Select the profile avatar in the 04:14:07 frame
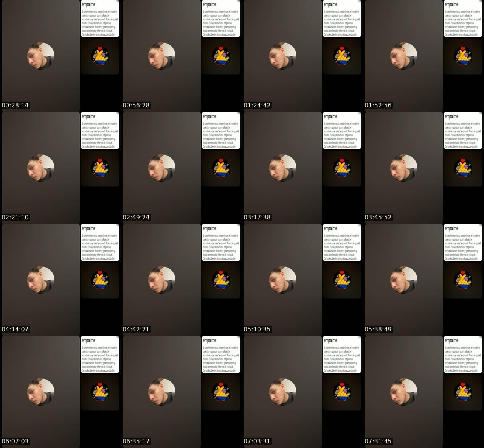The width and height of the screenshot is (484, 448). pos(41,280)
